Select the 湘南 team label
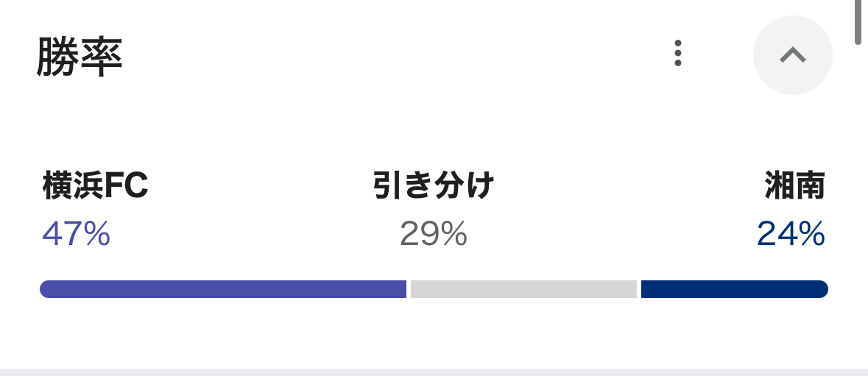 point(795,186)
